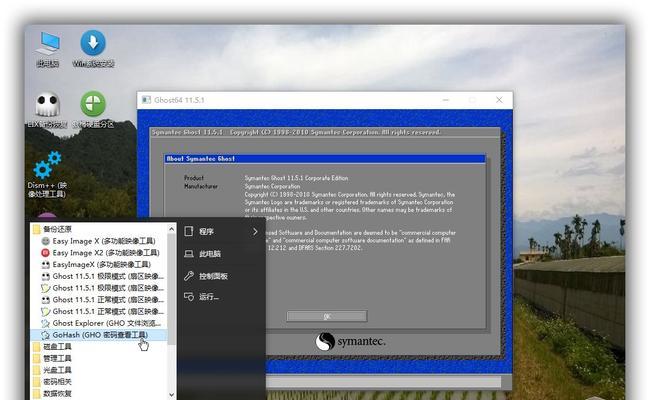Run Ghost 11.5.1 极限模式 with ghost-face icon
Image resolution: width=650 pixels, height=400 pixels.
point(103,276)
